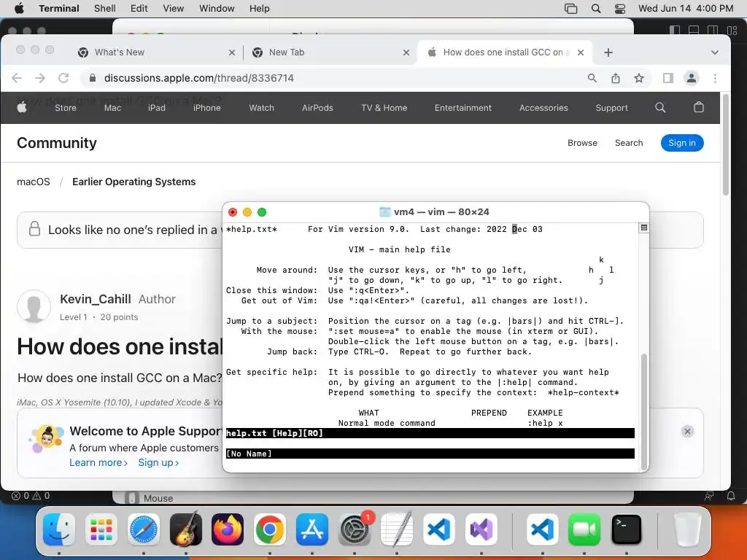Open Google Chrome in the Dock
The height and width of the screenshot is (560, 747).
click(x=270, y=529)
